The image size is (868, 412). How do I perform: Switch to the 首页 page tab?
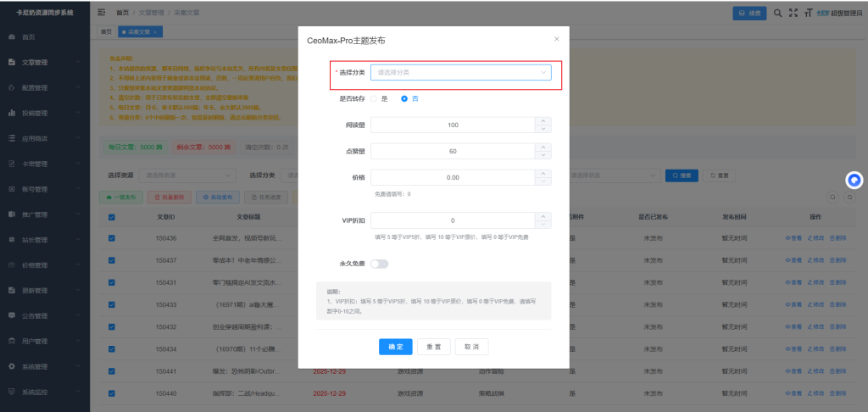point(106,32)
